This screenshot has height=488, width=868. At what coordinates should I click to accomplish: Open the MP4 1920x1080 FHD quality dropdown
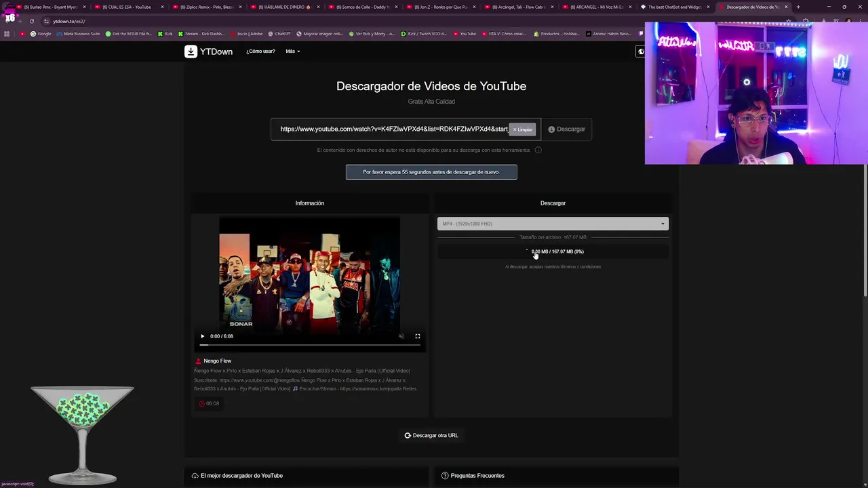[x=553, y=224]
